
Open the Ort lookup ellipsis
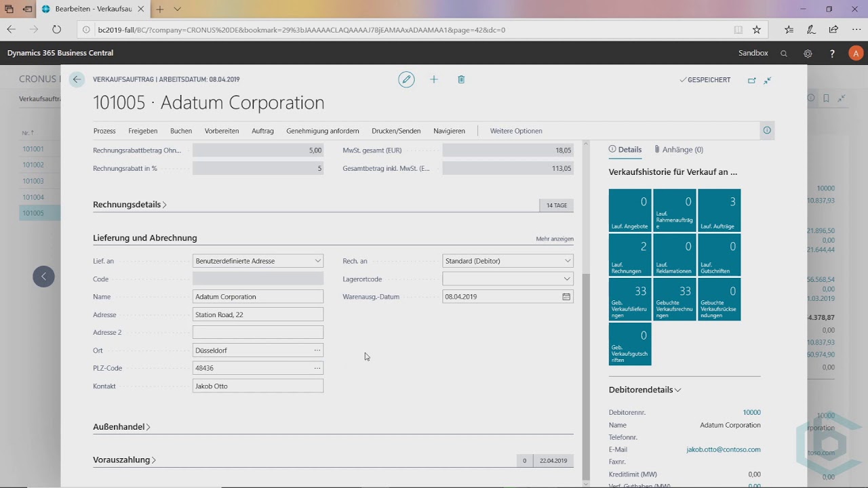coord(317,350)
